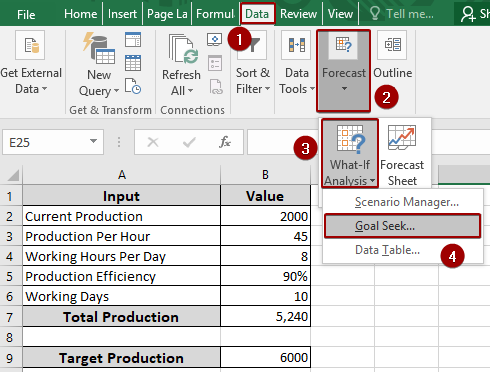490x372 pixels.
Task: Click the Production Per Hour cell
Action: 121,236
